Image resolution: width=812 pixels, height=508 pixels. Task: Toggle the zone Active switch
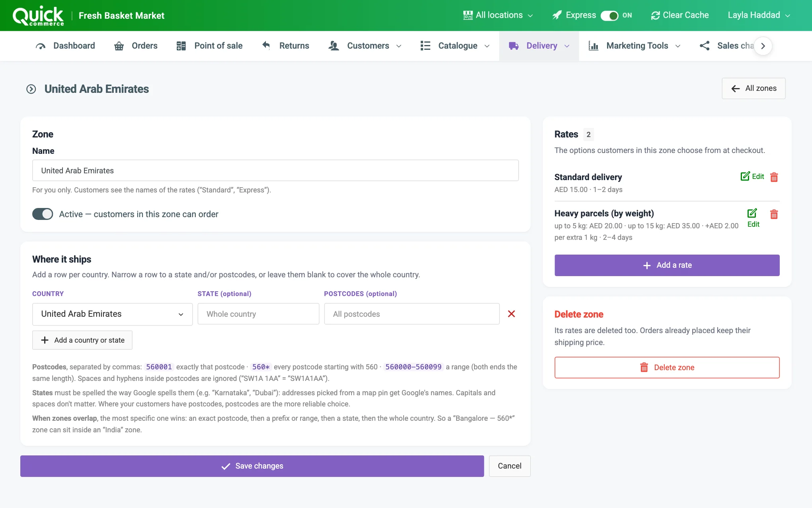click(43, 214)
